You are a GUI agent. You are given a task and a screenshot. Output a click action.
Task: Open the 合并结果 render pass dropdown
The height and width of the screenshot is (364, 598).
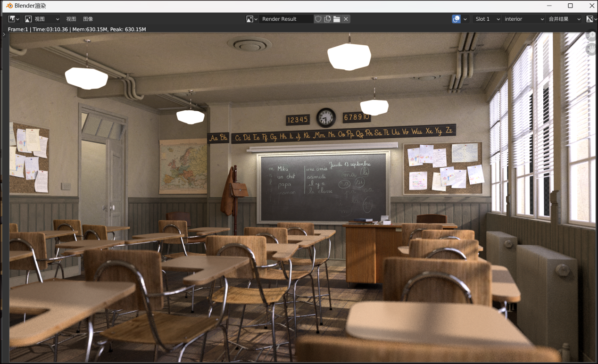tap(565, 19)
